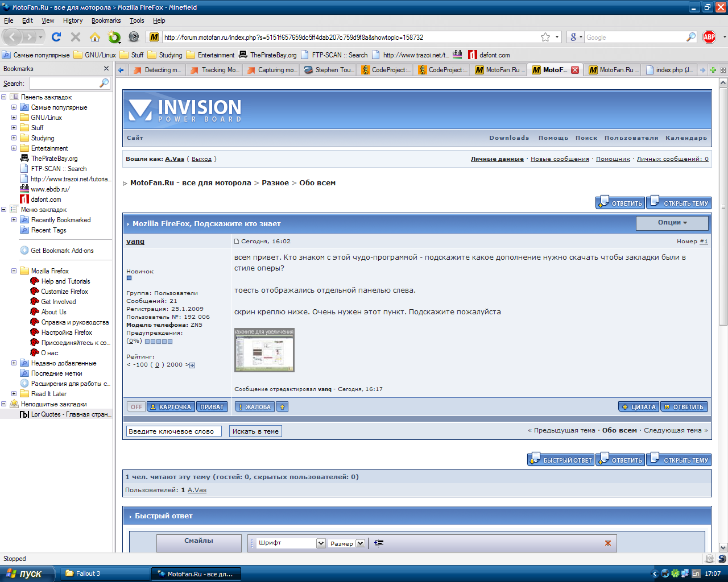The width and height of the screenshot is (728, 582).
Task: Expand the Entertainment bookmark folder
Action: [14, 148]
